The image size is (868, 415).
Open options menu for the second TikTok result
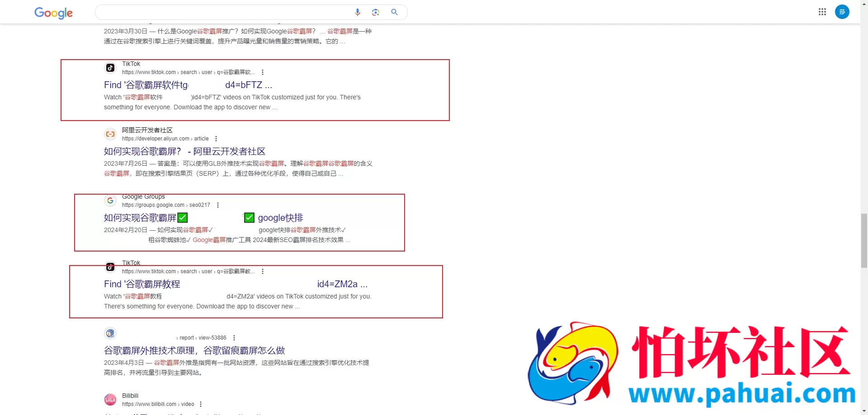262,271
